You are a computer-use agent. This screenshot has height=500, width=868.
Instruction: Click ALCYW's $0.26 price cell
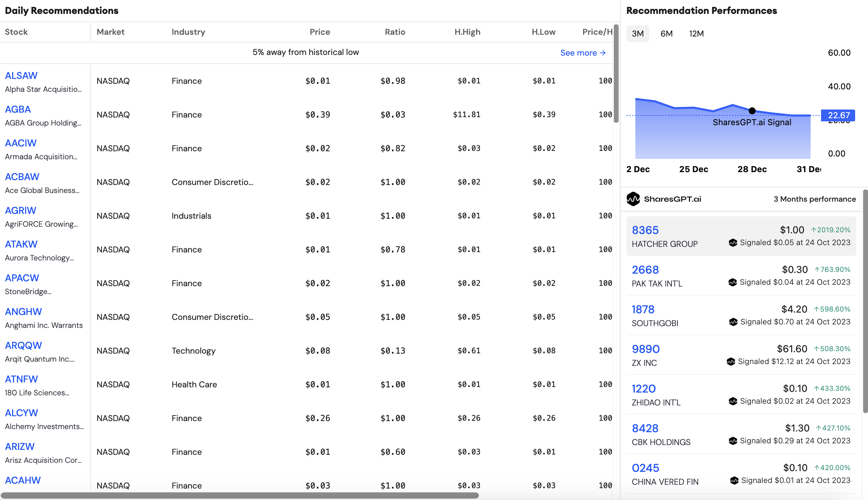[x=318, y=418]
